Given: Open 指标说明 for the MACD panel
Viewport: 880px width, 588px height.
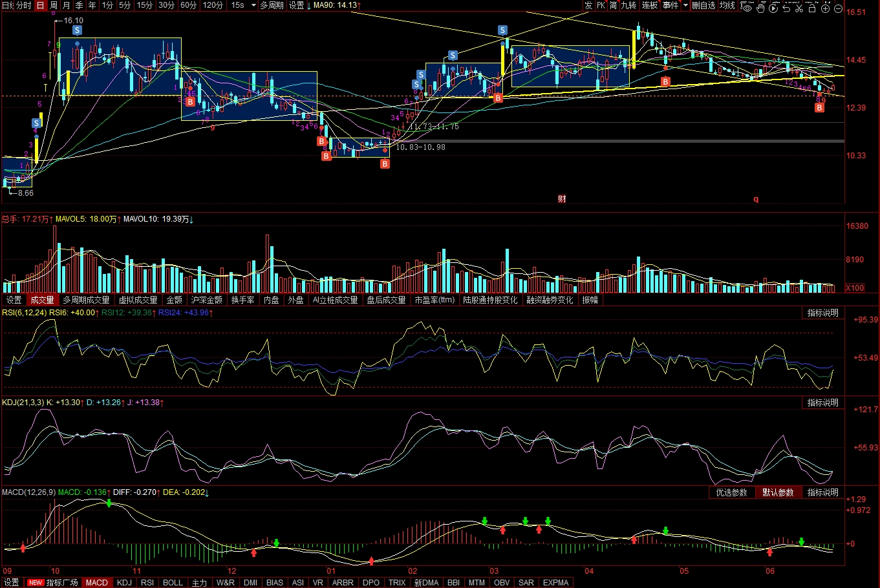Looking at the screenshot, I should pos(822,492).
